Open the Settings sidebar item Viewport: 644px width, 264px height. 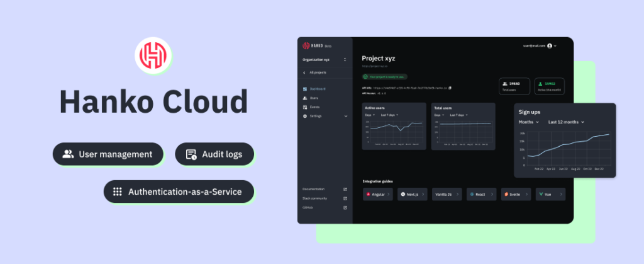(x=325, y=116)
